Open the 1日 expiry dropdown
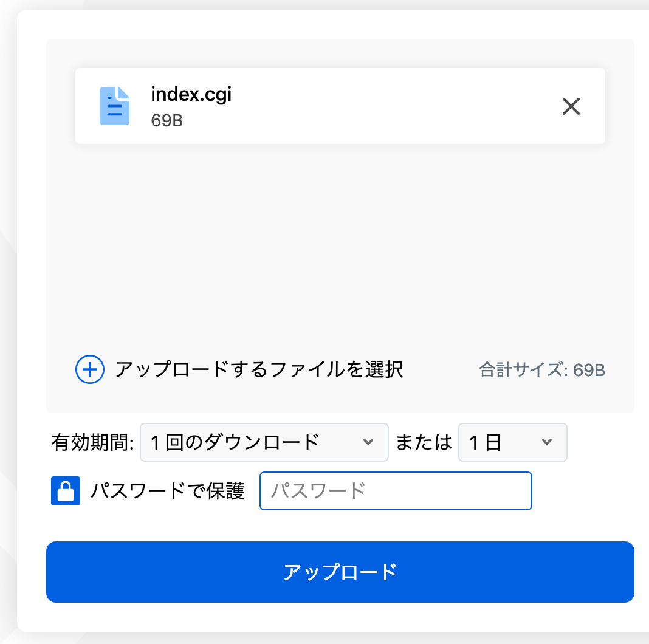Screen dimensions: 649x644 tap(512, 442)
